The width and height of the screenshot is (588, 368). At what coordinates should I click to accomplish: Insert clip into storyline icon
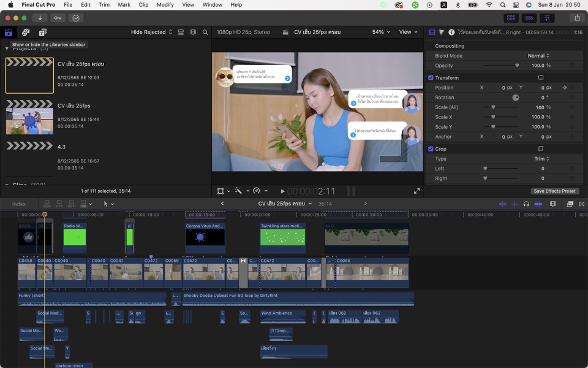coord(59,204)
